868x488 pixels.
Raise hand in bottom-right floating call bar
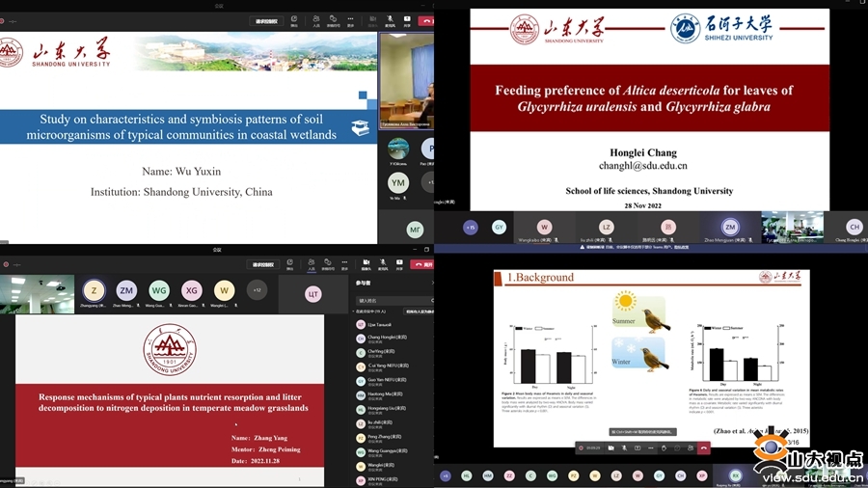click(x=664, y=448)
